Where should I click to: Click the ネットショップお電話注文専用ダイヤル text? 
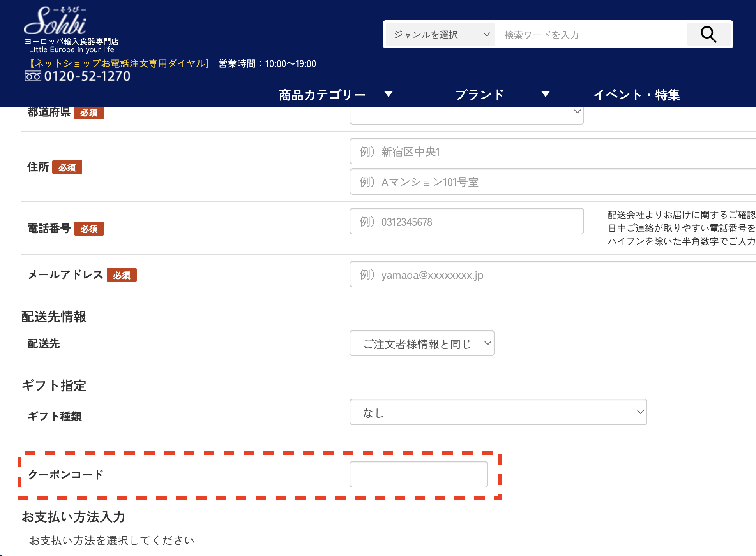120,63
